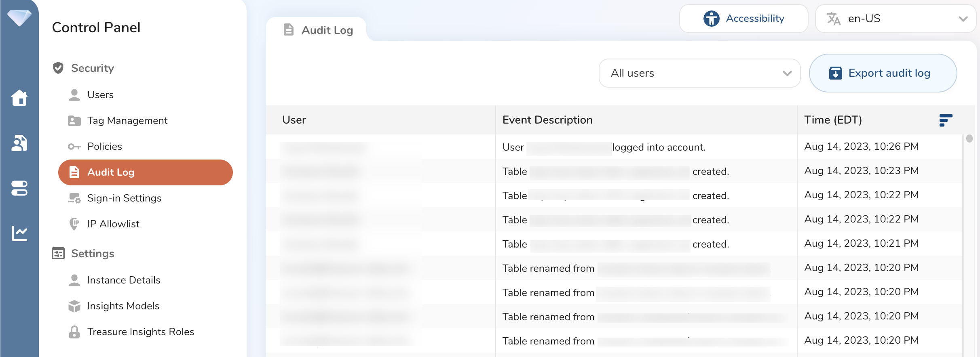Open the home icon in sidebar
Viewport: 980px width, 357px height.
(19, 98)
